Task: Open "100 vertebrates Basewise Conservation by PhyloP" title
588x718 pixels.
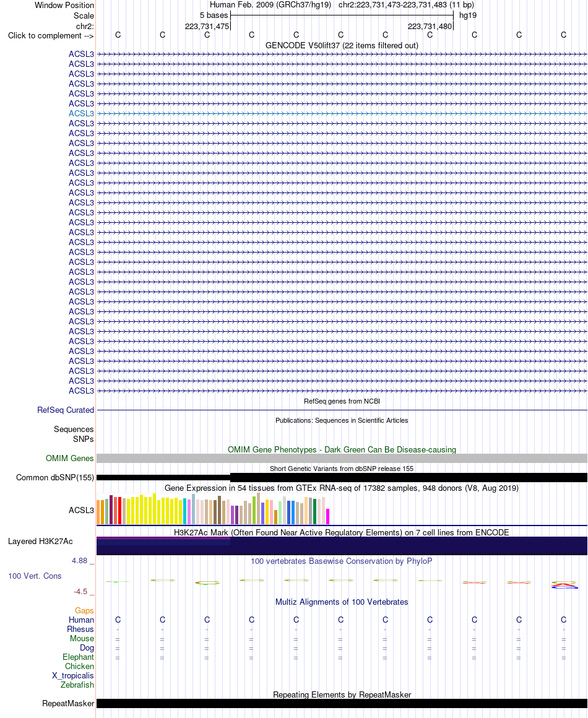Action: (x=342, y=561)
